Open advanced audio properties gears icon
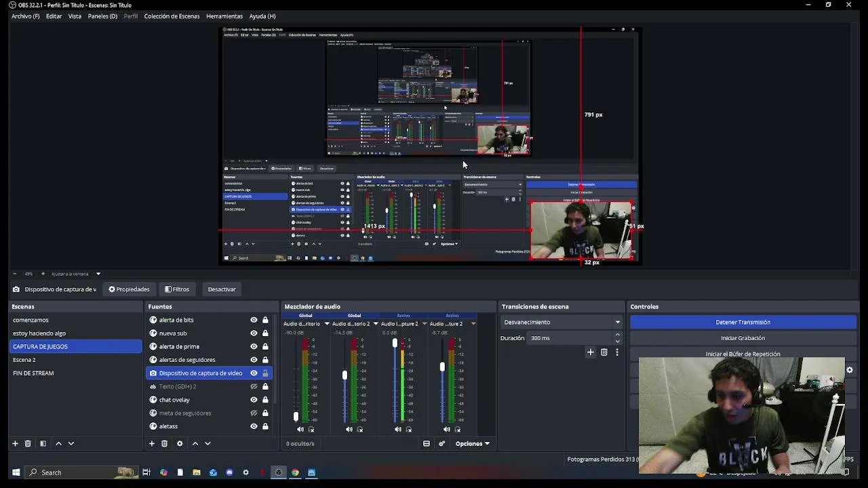 tap(441, 443)
